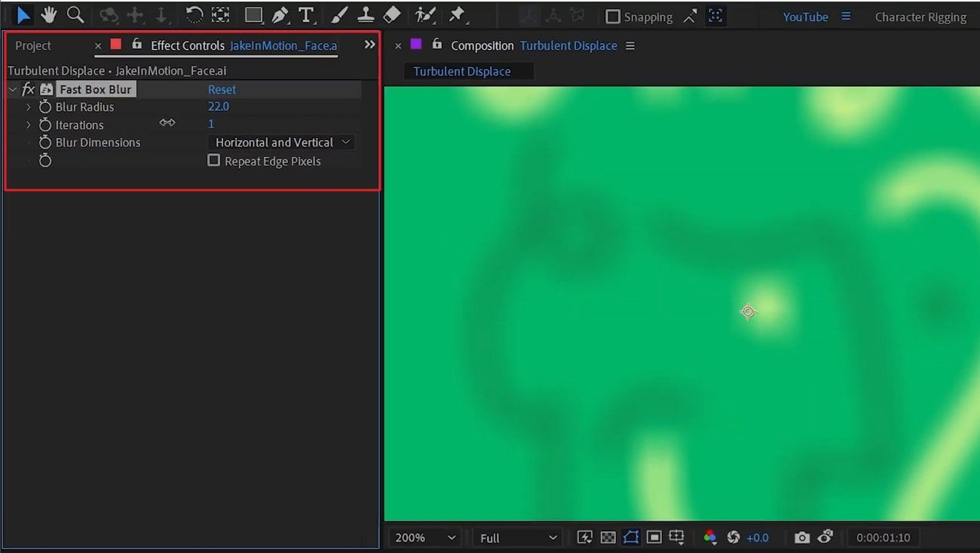Check Repeat Edge Pixels option
The height and width of the screenshot is (553, 980).
(214, 161)
